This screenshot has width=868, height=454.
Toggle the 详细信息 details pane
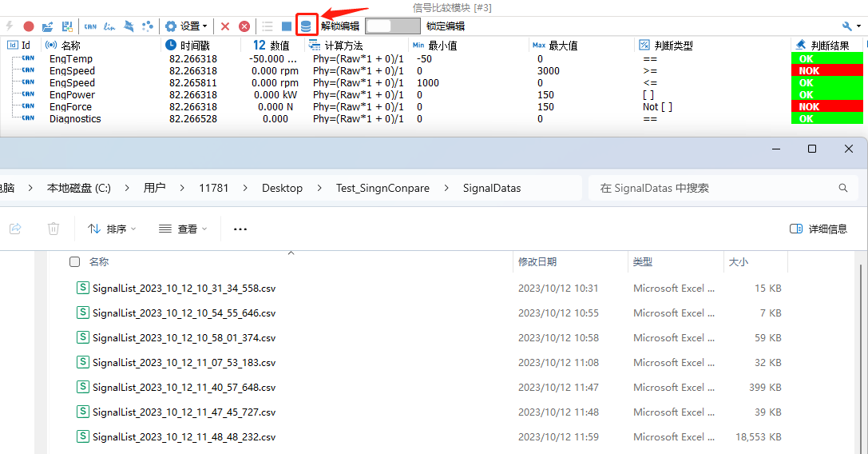click(818, 229)
